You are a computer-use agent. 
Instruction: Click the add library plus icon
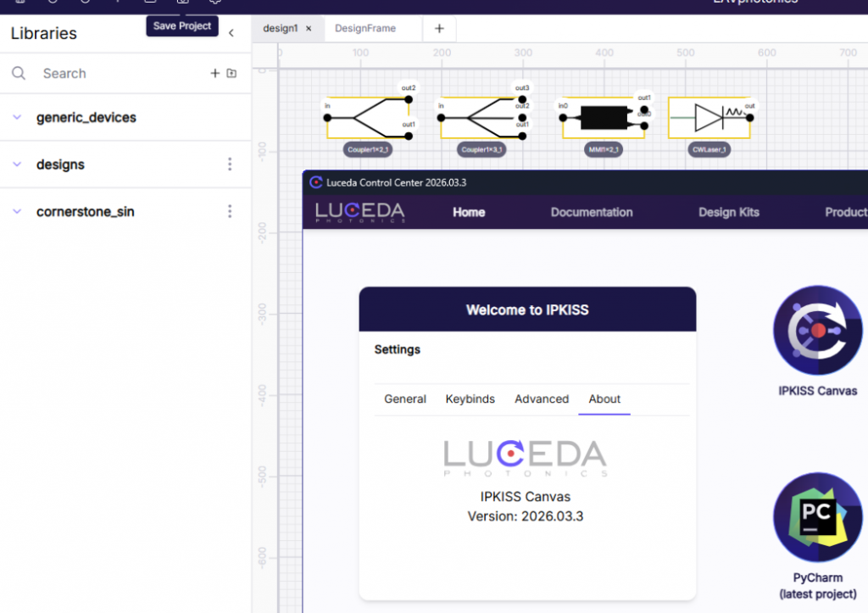coord(214,74)
